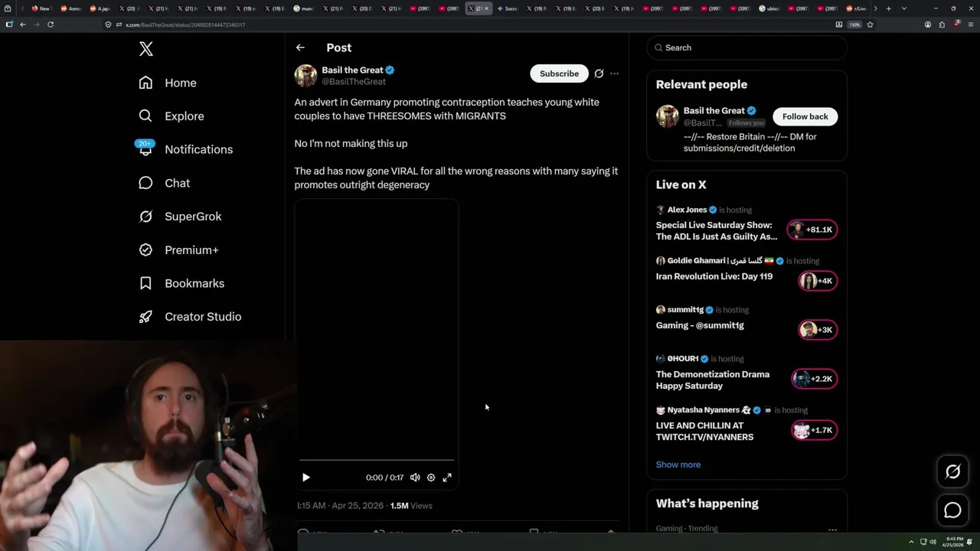Viewport: 980px width, 551px height.
Task: Click the X logo in the sidebar
Action: click(x=145, y=50)
